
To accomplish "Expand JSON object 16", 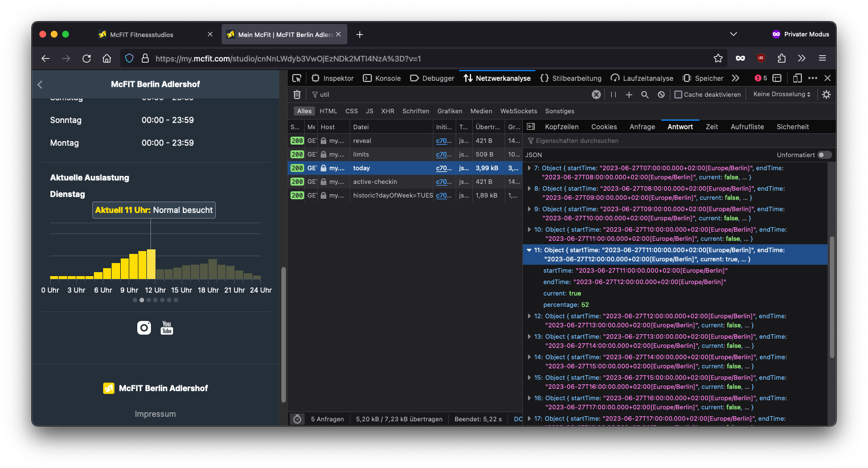I will 529,398.
